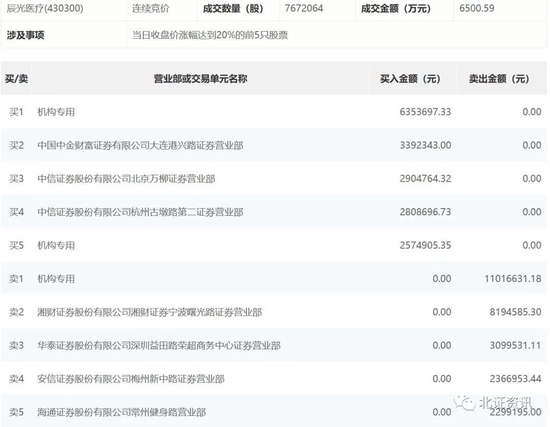Click 中信证券北京万柳证券营业部 entry

tap(126, 179)
